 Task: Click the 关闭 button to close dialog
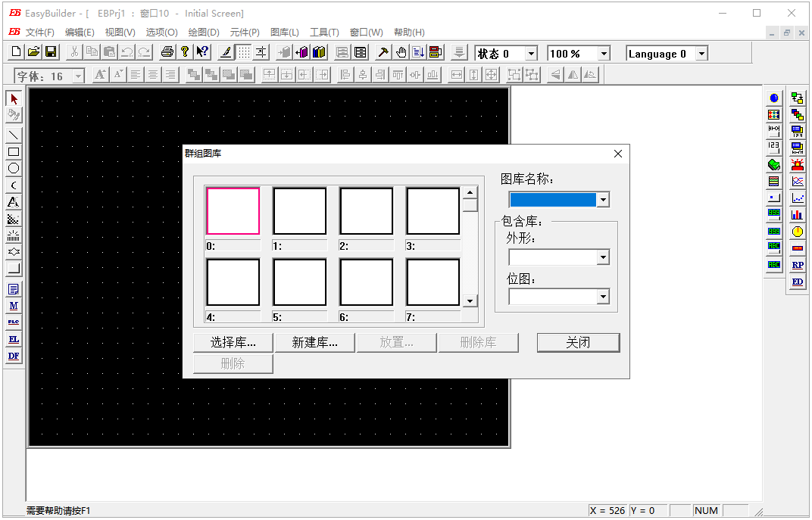pos(578,342)
